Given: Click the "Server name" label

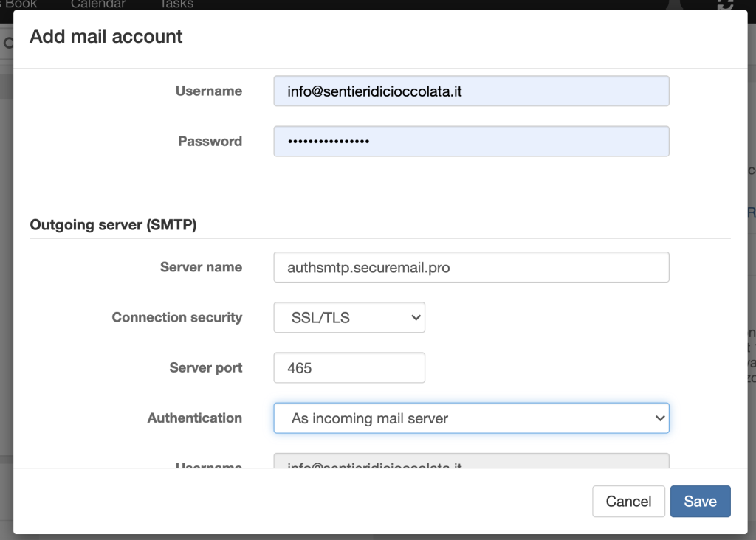Looking at the screenshot, I should (201, 268).
